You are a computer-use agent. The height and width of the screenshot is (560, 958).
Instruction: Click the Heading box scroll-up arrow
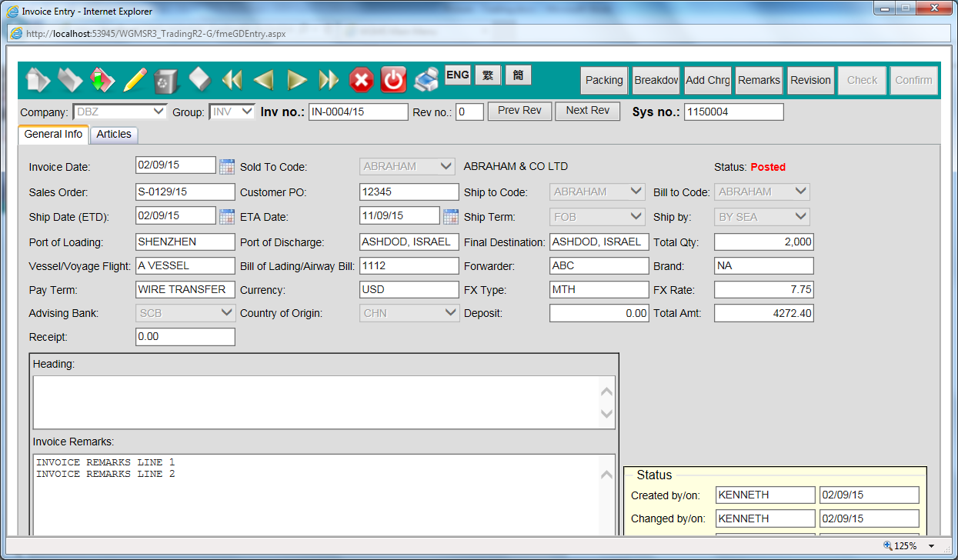[607, 392]
